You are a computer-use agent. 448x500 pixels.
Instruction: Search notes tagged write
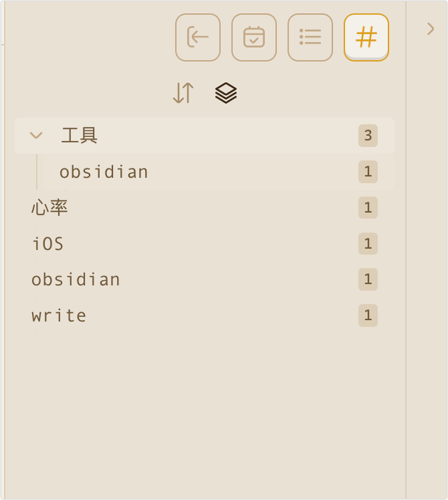pos(59,316)
